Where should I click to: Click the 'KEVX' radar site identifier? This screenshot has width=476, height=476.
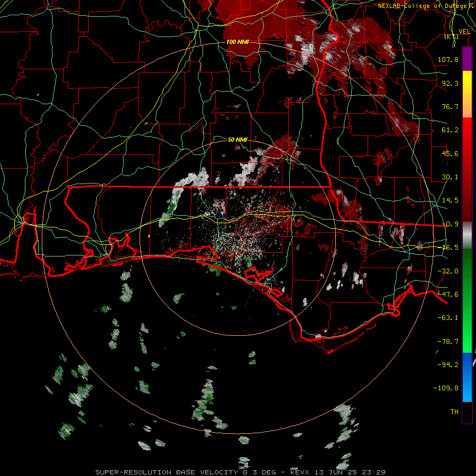299,472
